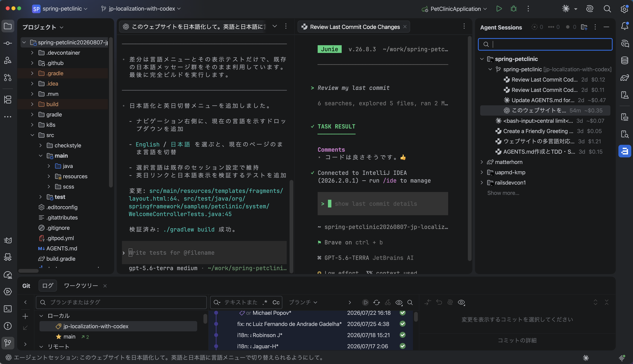The height and width of the screenshot is (364, 633).
Task: Select build.gradle in project tree
Action: click(x=61, y=259)
